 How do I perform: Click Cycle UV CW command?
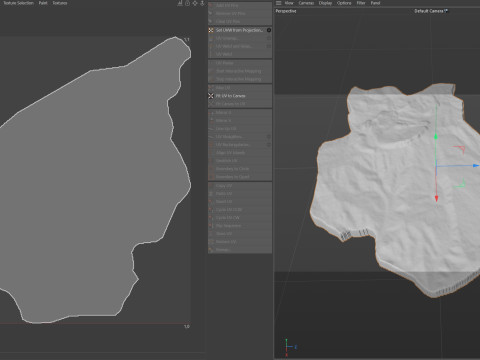[x=240, y=218]
